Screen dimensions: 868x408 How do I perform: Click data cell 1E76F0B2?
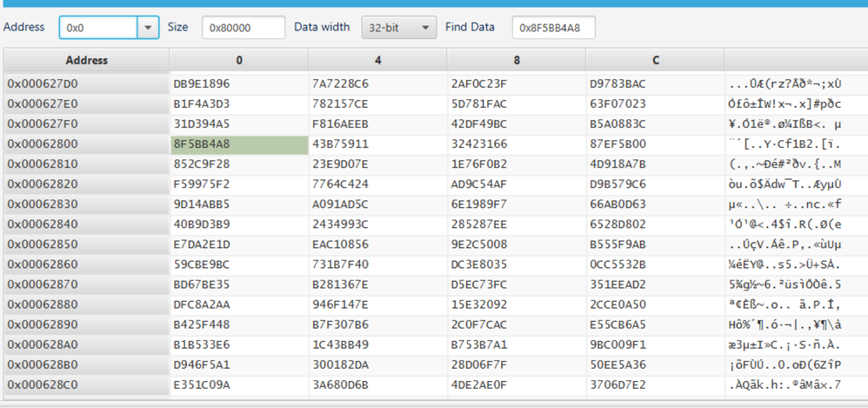point(517,164)
